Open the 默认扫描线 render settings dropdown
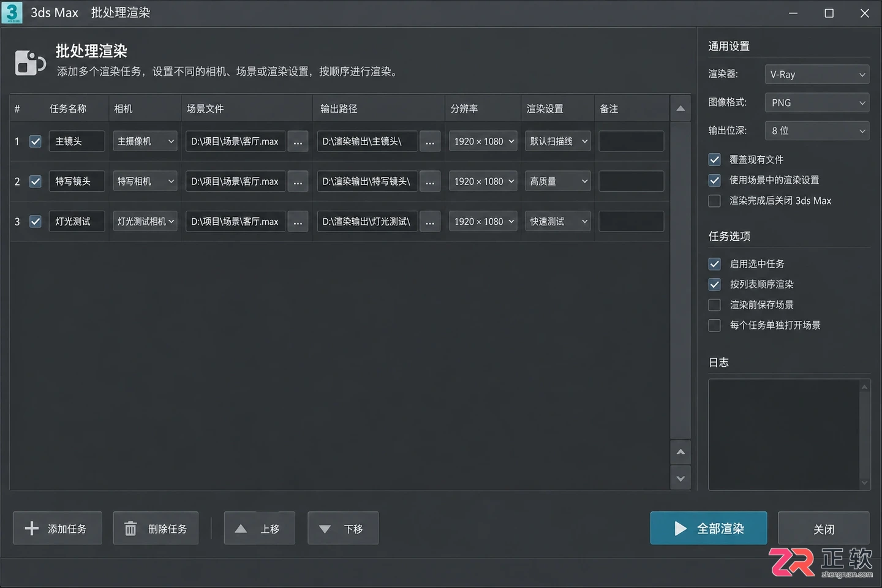Screen dimensions: 882x588 tap(558, 141)
